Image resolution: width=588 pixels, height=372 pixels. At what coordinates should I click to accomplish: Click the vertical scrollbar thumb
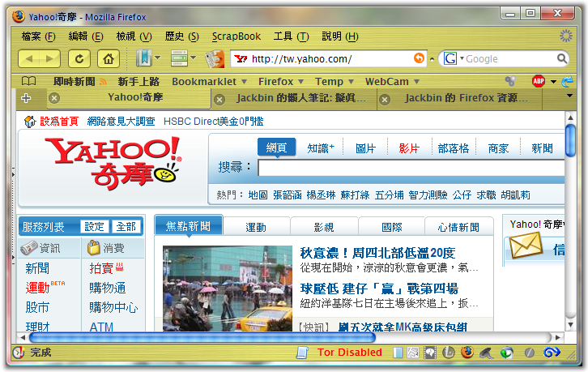(570, 140)
